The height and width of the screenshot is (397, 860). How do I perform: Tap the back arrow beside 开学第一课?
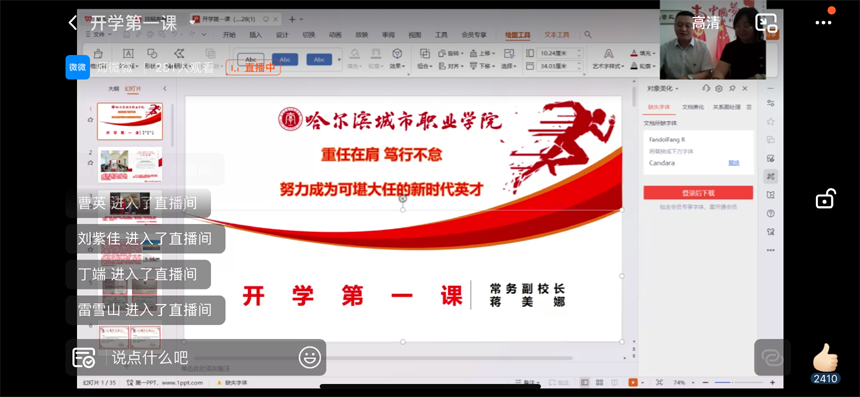(x=72, y=23)
